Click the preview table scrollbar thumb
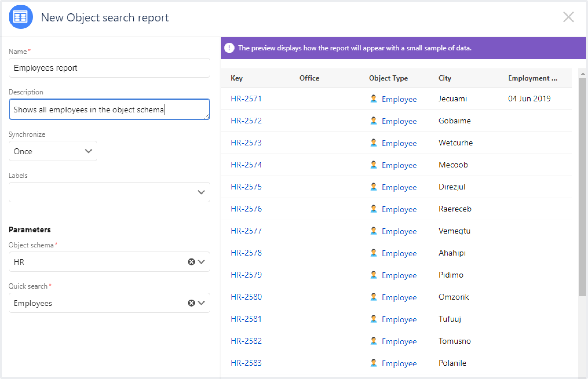Screen dimensions: 588x379 click(x=582, y=187)
